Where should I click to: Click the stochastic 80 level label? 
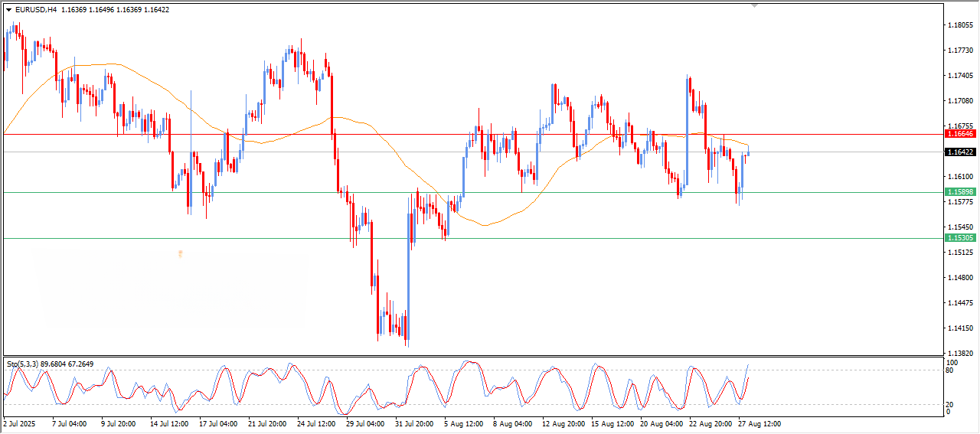[951, 370]
